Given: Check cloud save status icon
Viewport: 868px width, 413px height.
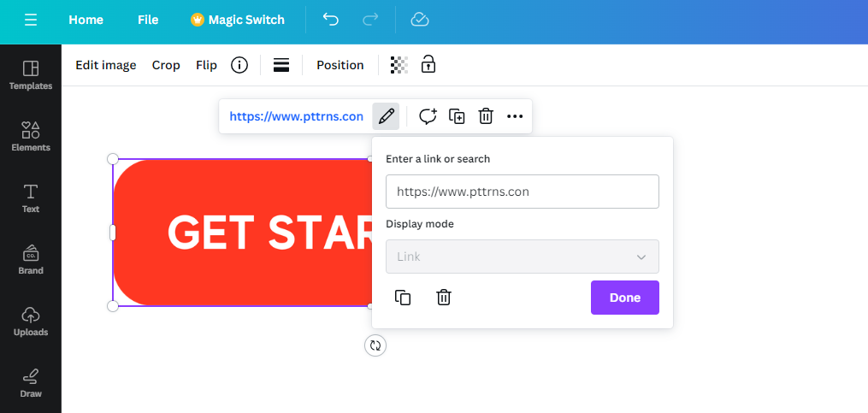Looking at the screenshot, I should [x=420, y=20].
